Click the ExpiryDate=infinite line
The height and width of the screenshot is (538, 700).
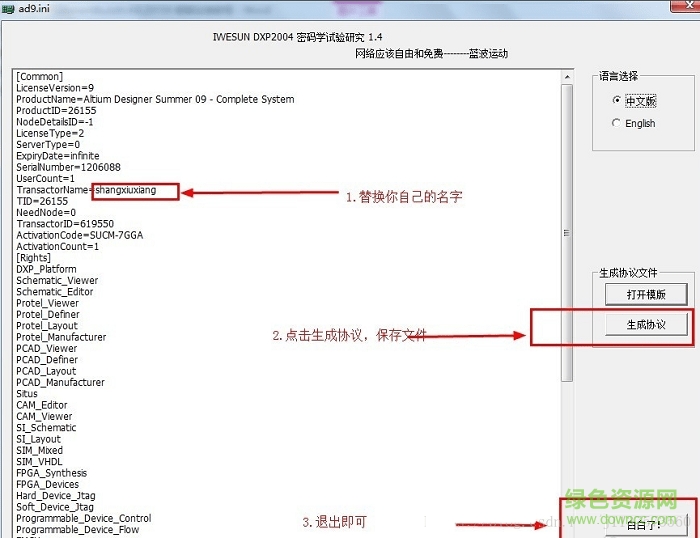pos(58,156)
